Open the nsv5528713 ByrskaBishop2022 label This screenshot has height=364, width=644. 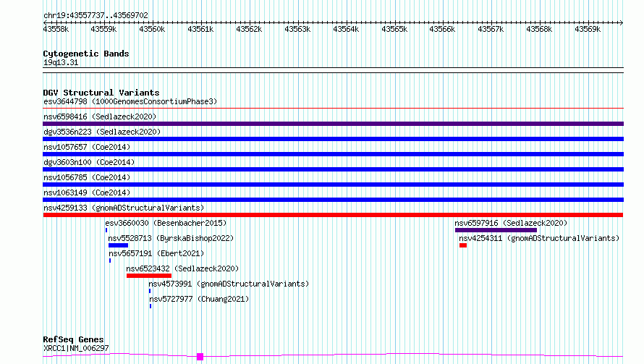(171, 238)
